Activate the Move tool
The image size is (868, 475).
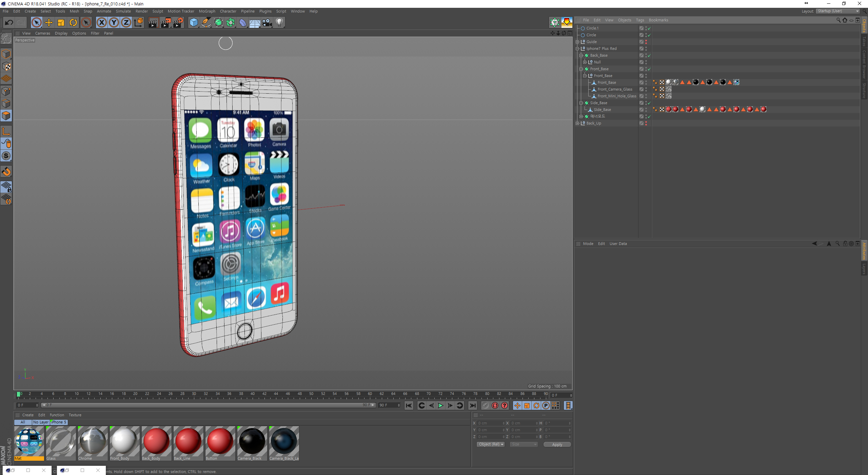pyautogui.click(x=49, y=23)
